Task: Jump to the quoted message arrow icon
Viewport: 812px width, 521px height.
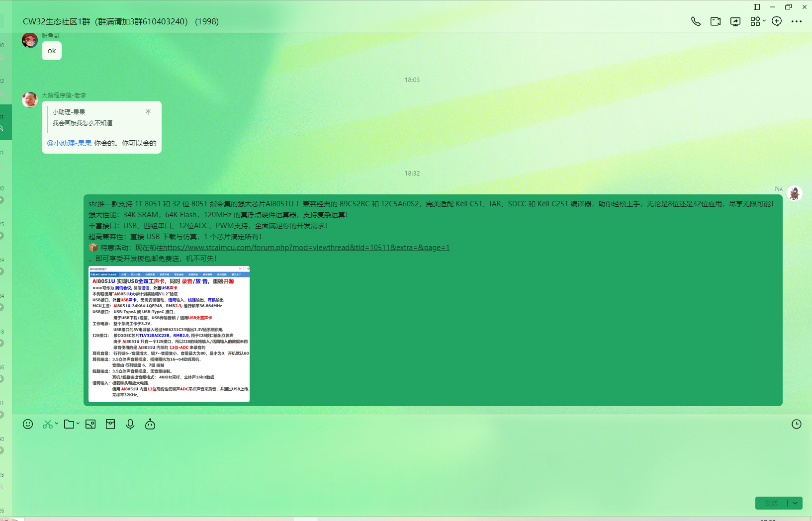Action: pos(148,112)
